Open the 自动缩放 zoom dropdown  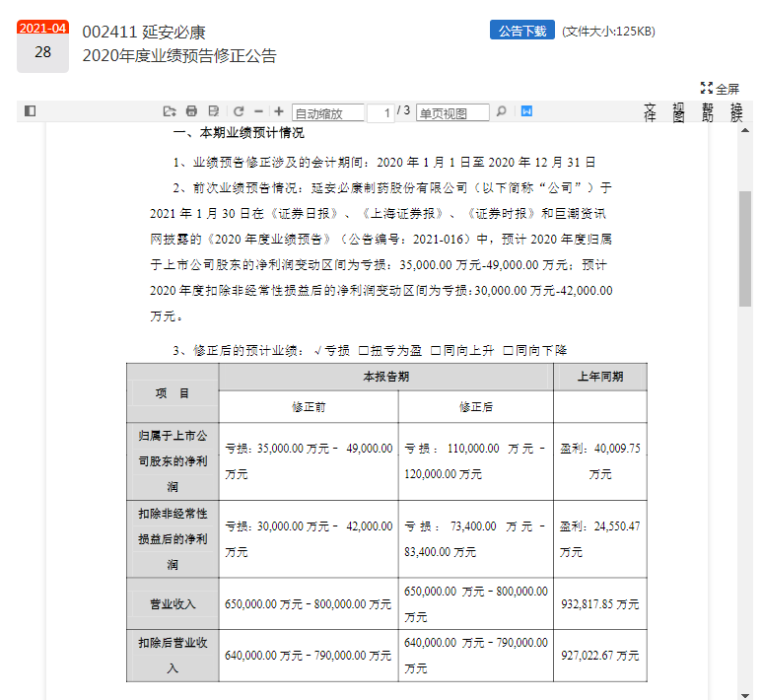(328, 112)
